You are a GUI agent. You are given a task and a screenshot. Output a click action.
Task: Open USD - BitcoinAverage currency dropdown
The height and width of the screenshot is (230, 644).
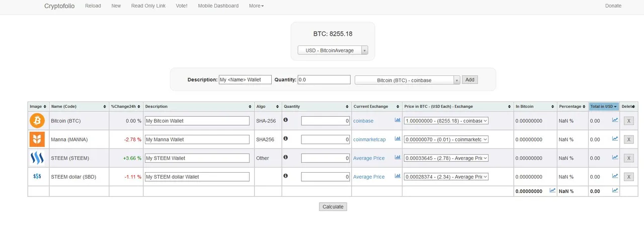[x=333, y=50]
